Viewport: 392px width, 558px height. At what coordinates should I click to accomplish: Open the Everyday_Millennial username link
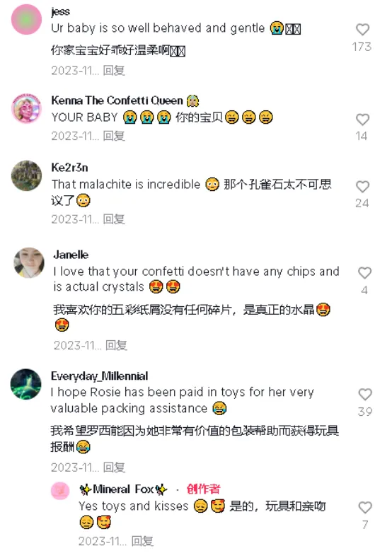[99, 376]
